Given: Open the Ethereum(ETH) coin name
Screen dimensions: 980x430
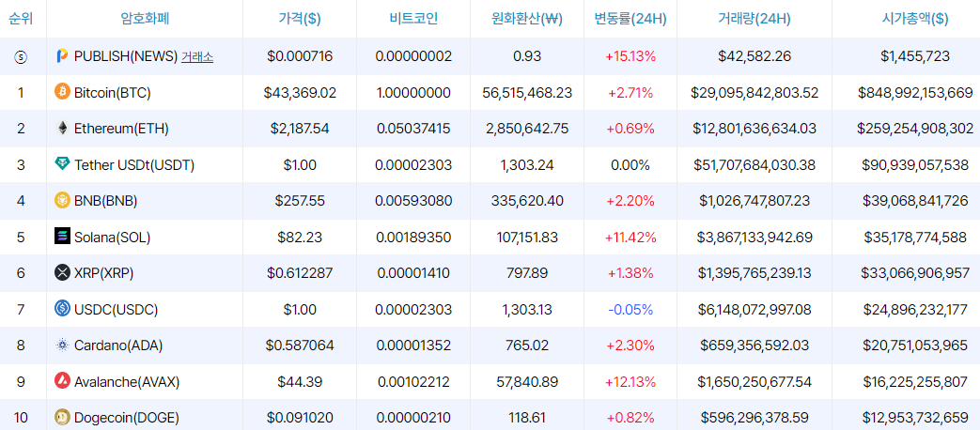Looking at the screenshot, I should click(x=121, y=129).
